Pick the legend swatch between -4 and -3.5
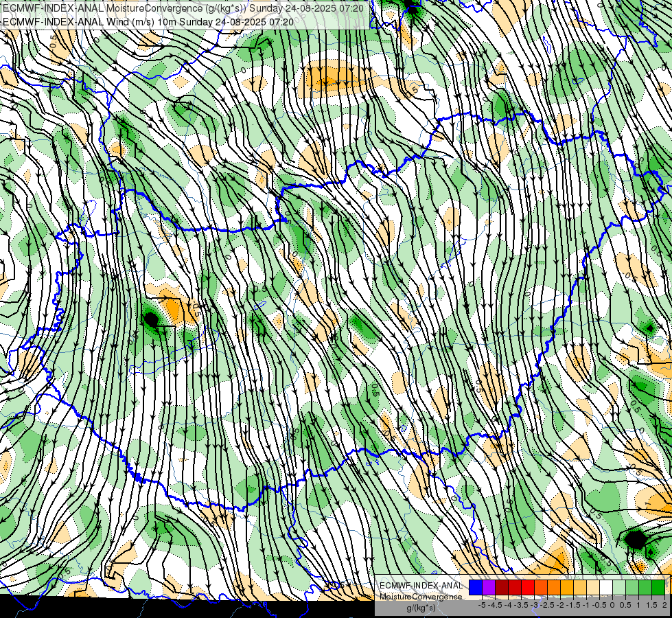672x618 pixels. pos(515,588)
